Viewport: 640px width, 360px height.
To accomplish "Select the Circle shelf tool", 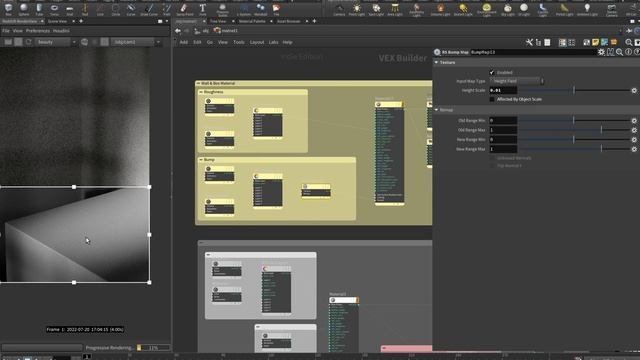I will click(x=116, y=9).
